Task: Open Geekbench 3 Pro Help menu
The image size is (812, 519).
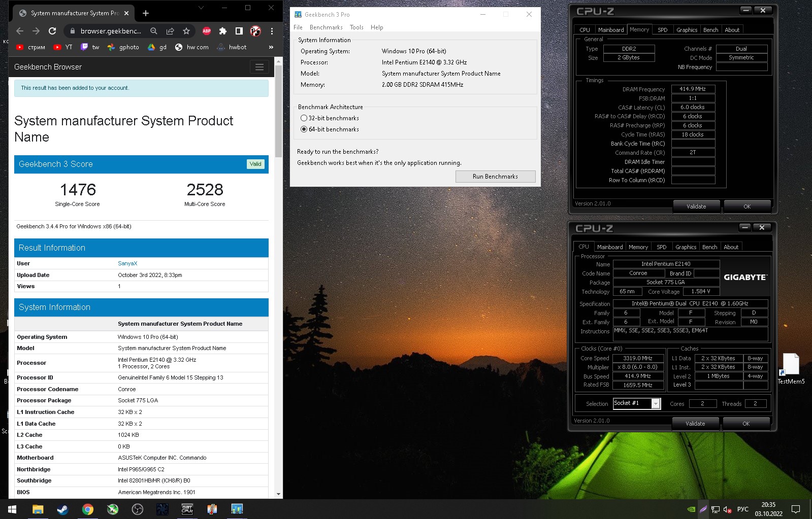Action: (x=377, y=27)
